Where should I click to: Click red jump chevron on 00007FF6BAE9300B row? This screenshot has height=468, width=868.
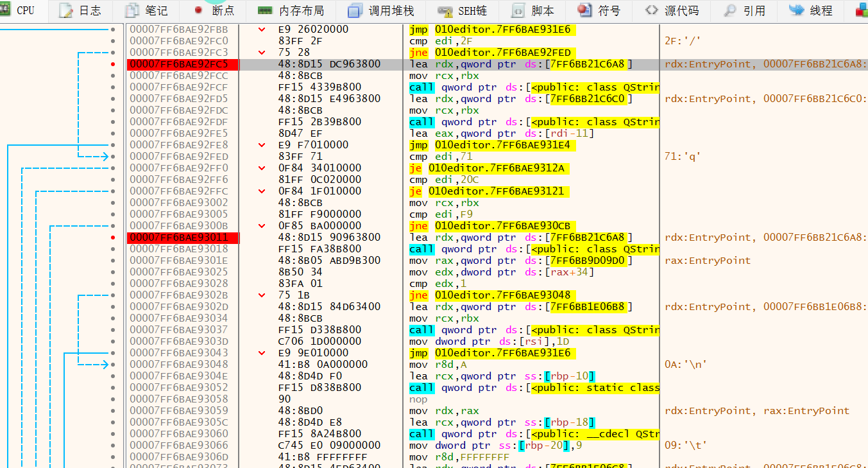pyautogui.click(x=262, y=226)
